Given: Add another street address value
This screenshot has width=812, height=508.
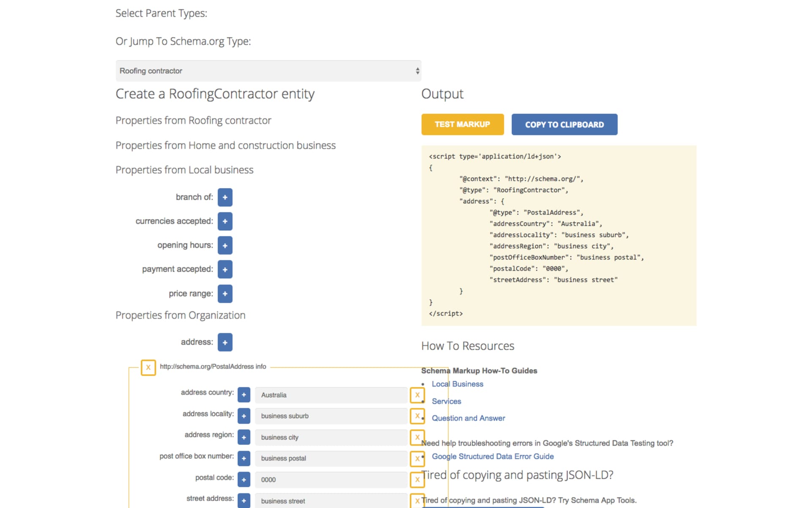Looking at the screenshot, I should 244,501.
